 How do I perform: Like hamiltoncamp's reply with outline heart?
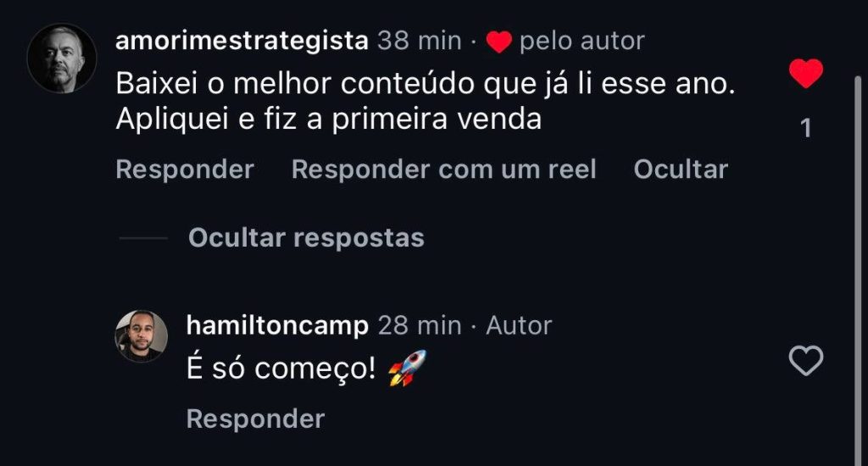coord(806,361)
